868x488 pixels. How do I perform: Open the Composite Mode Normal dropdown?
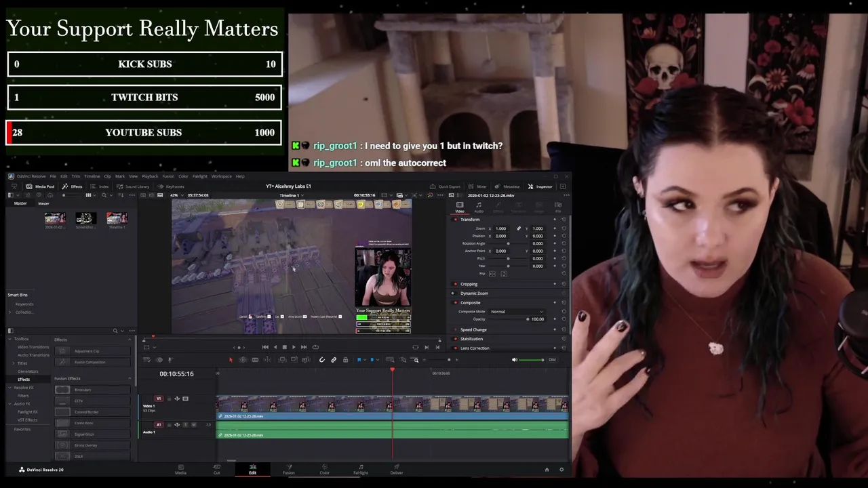[x=517, y=312]
